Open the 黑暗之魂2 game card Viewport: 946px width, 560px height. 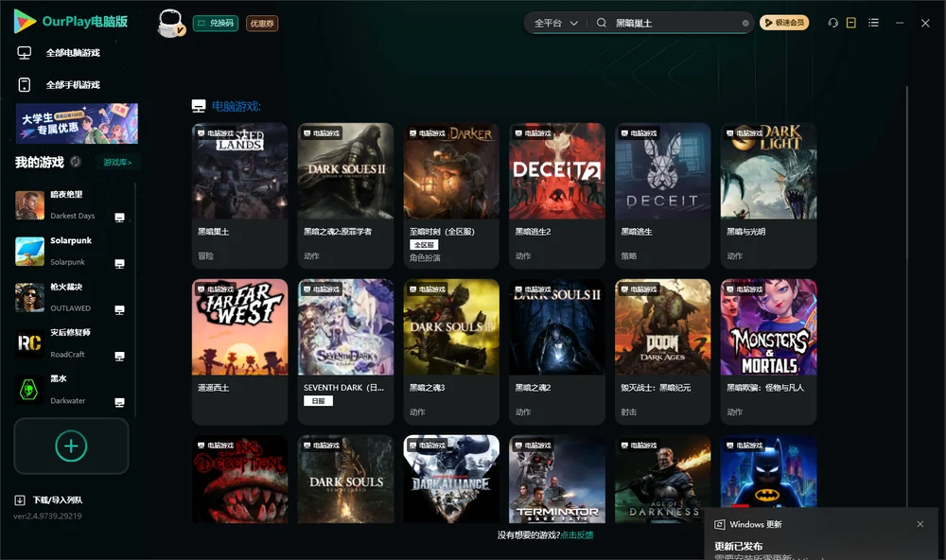(557, 352)
